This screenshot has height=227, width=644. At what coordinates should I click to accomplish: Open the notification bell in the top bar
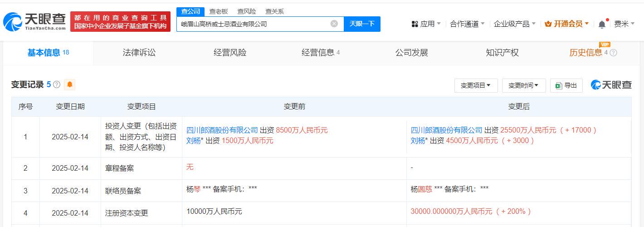pyautogui.click(x=602, y=24)
